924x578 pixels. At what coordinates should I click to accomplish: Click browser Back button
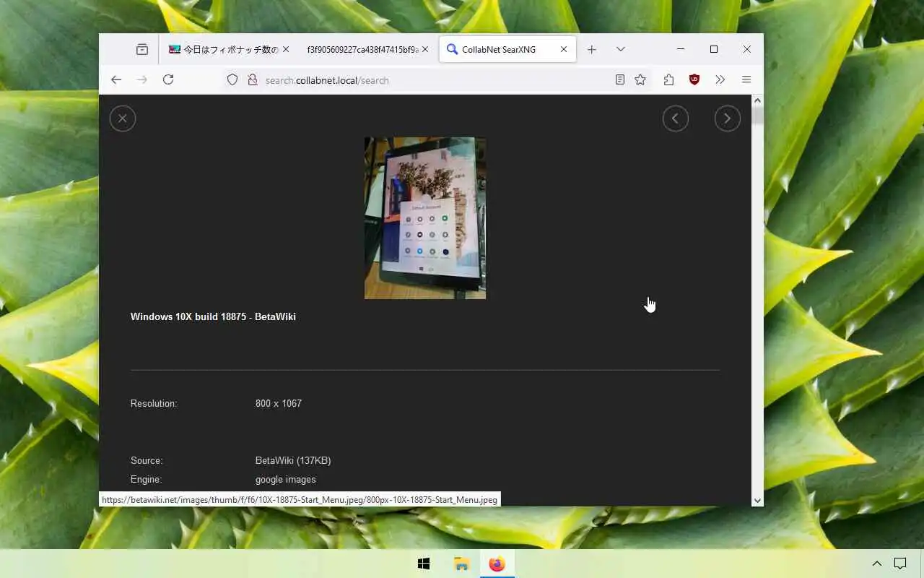(116, 80)
